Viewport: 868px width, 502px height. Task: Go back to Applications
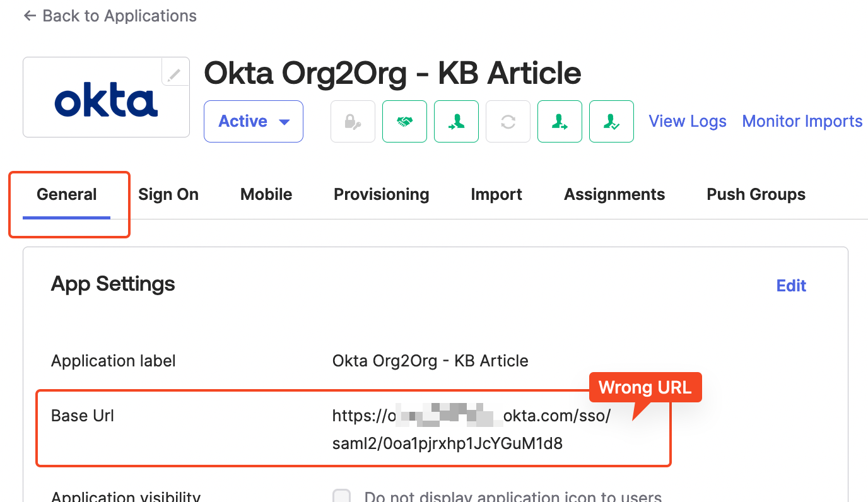coord(110,16)
